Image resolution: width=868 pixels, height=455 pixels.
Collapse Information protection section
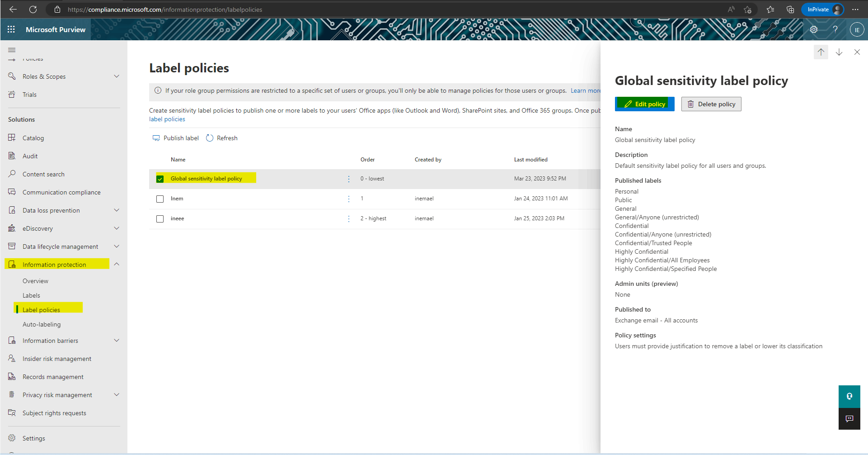117,264
